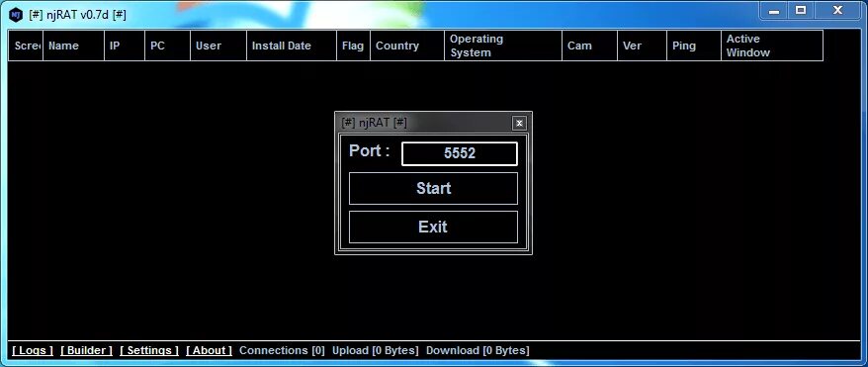Image resolution: width=868 pixels, height=367 pixels.
Task: Click the [#] njRAT [#] dialog title
Action: (375, 123)
